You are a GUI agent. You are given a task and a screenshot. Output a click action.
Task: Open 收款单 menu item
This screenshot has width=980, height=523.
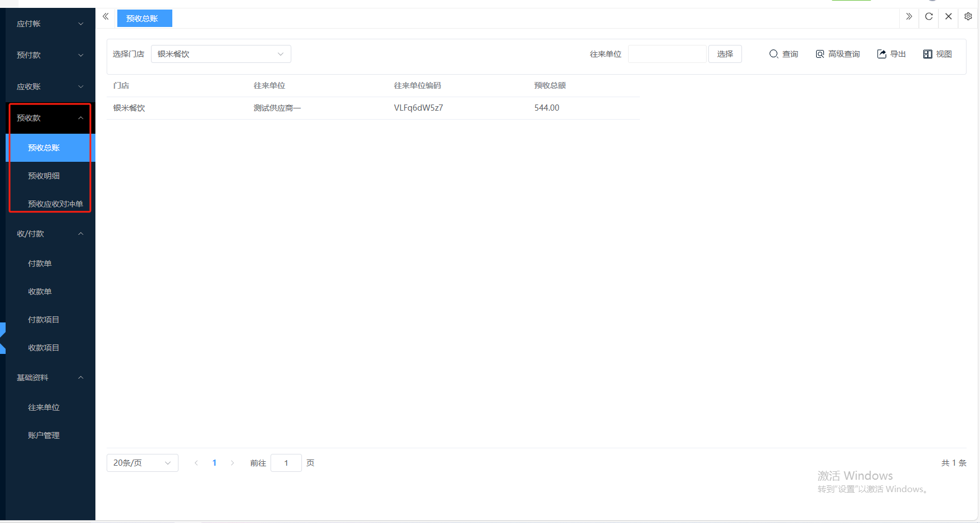[51, 292]
